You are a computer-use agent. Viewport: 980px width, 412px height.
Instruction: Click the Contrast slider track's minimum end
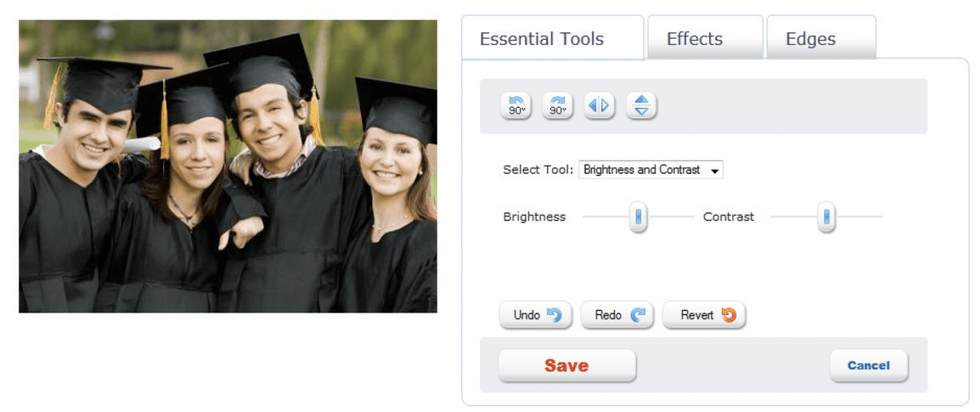click(x=774, y=217)
